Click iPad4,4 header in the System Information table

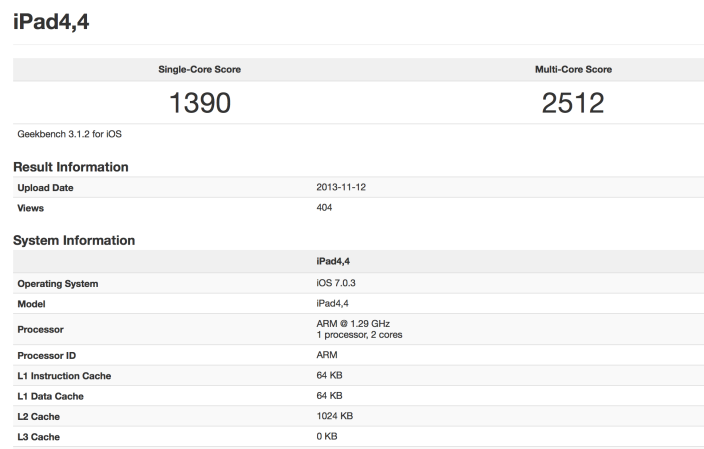332,262
